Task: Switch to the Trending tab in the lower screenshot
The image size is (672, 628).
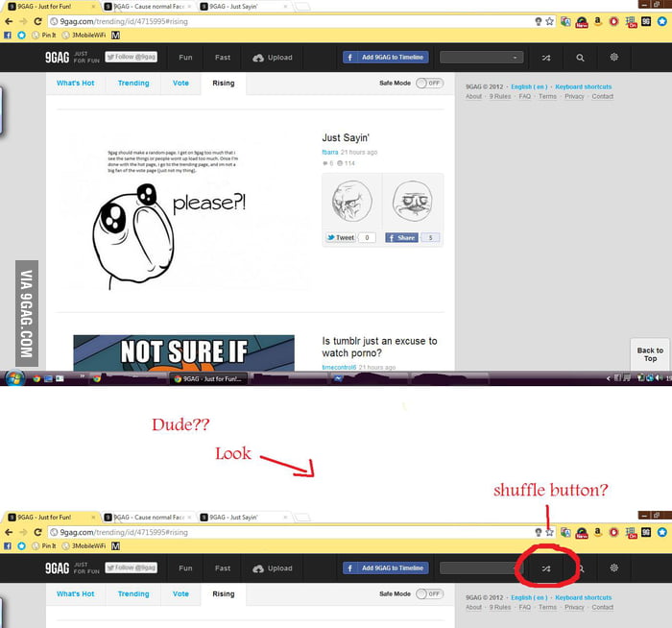Action: [133, 593]
